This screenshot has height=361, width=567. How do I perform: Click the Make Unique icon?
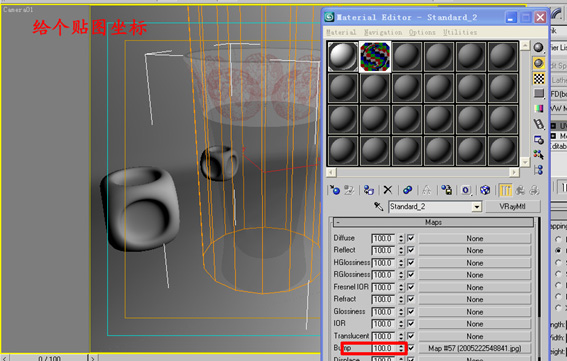pyautogui.click(x=427, y=190)
